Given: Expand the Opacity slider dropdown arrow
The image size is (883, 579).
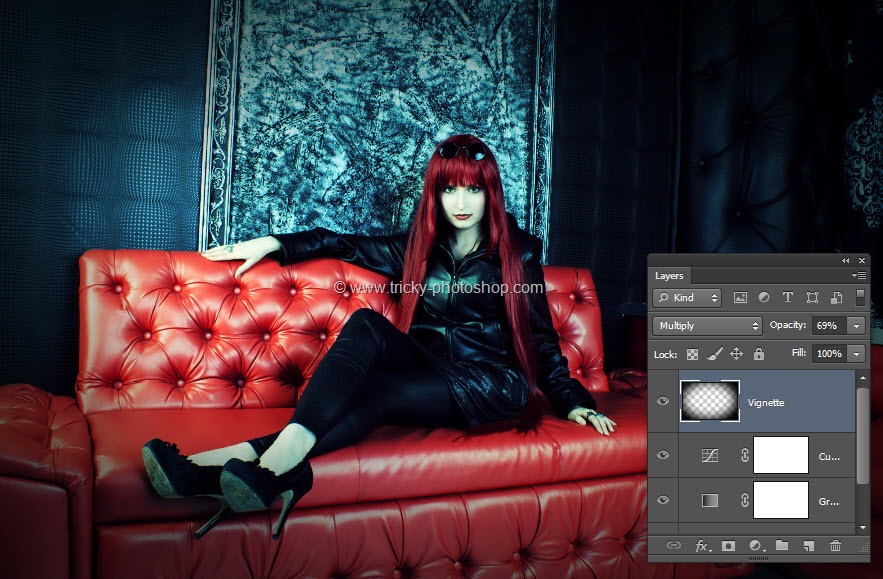Looking at the screenshot, I should coord(856,326).
